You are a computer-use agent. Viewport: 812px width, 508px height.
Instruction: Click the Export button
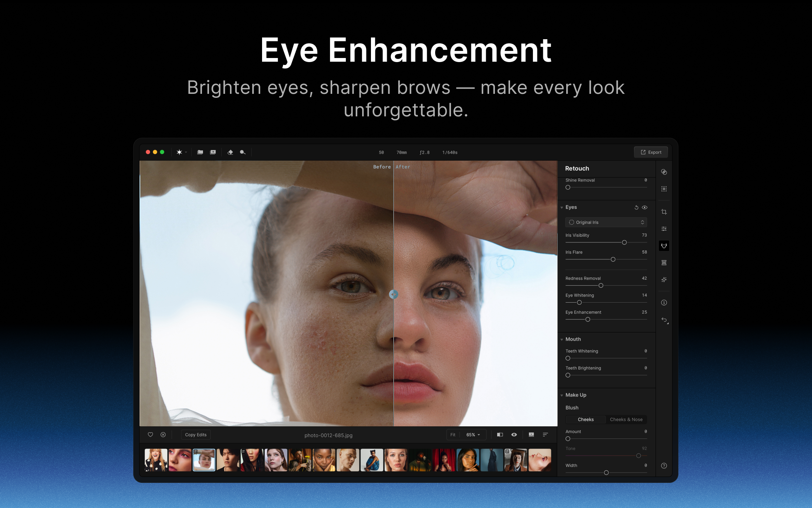tap(651, 152)
